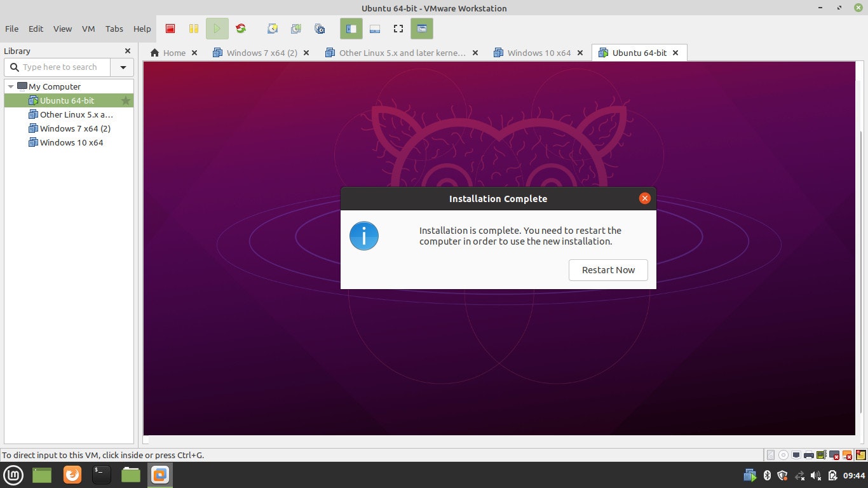This screenshot has height=488, width=868.
Task: Click the battery power tray icon
Action: click(832, 475)
